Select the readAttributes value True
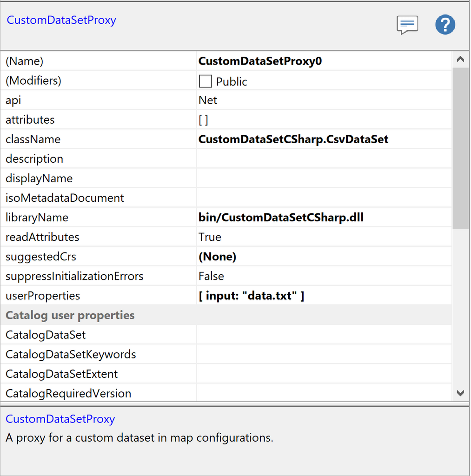This screenshot has height=476, width=471. (x=210, y=237)
